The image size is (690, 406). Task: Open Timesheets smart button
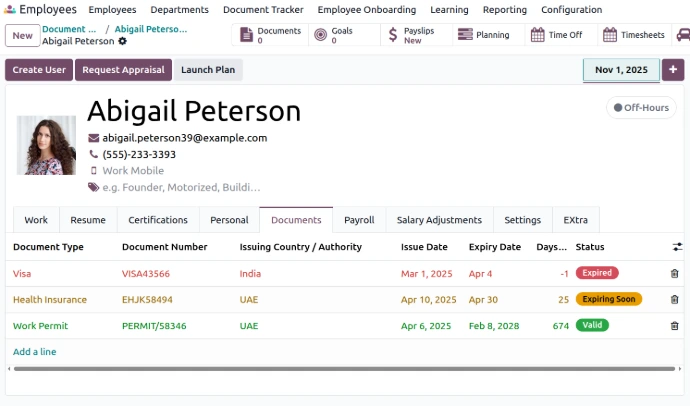633,35
